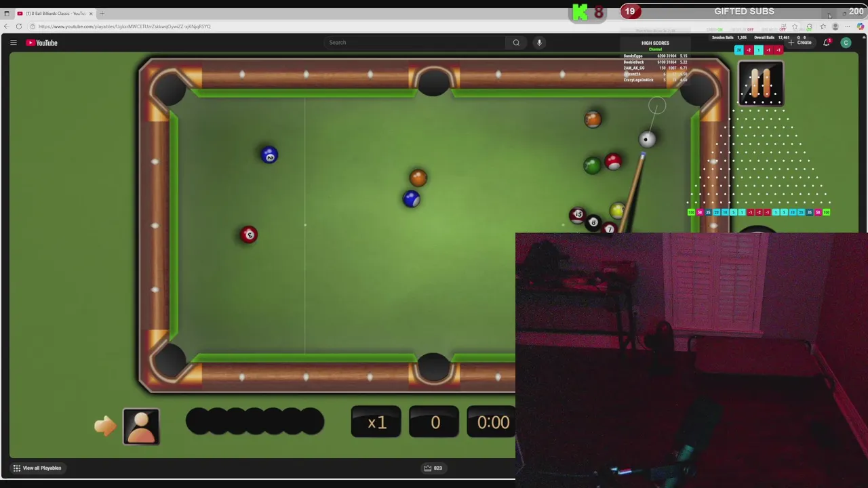Click the red 3 ball on left
The width and height of the screenshot is (868, 488).
click(x=249, y=235)
